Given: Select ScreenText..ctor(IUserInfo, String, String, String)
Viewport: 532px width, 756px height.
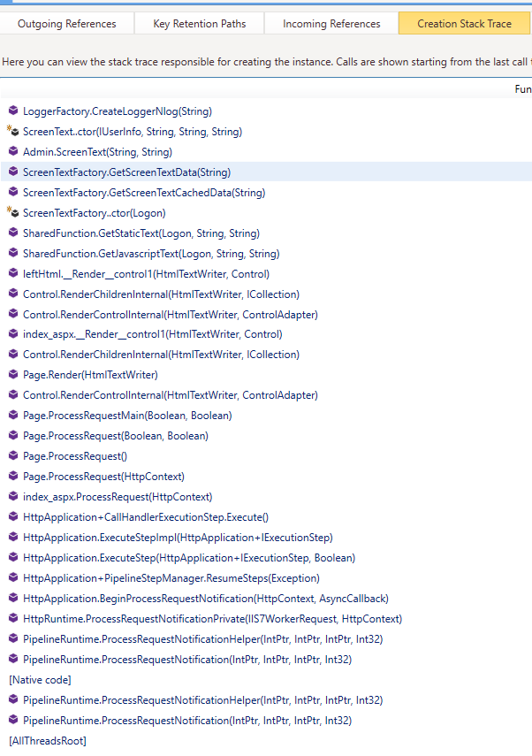Looking at the screenshot, I should click(266, 132).
